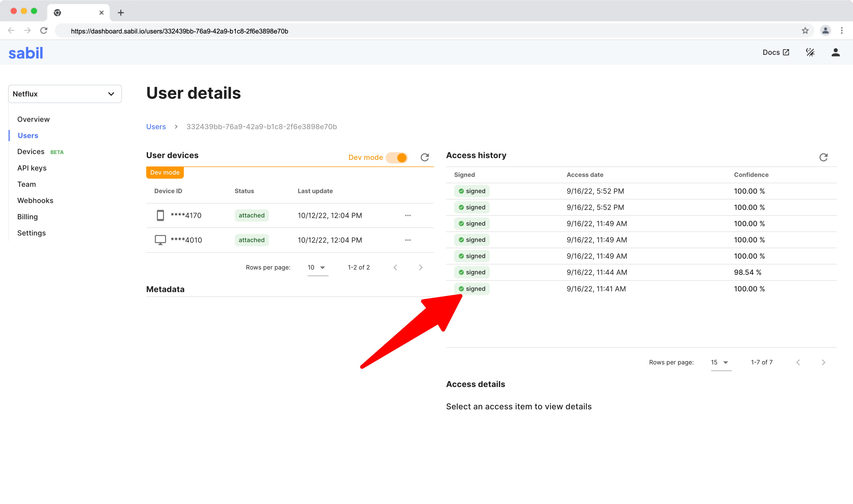Viewport: 853px width, 504px height.
Task: Click the Device ID column header
Action: point(168,191)
